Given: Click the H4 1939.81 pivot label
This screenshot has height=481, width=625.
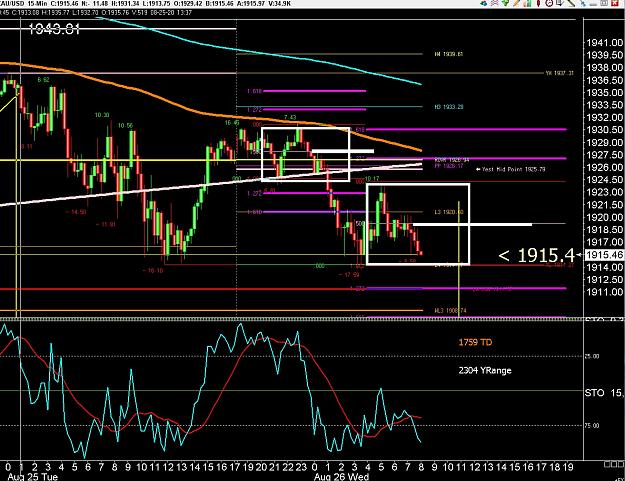Looking at the screenshot, I should tap(448, 54).
